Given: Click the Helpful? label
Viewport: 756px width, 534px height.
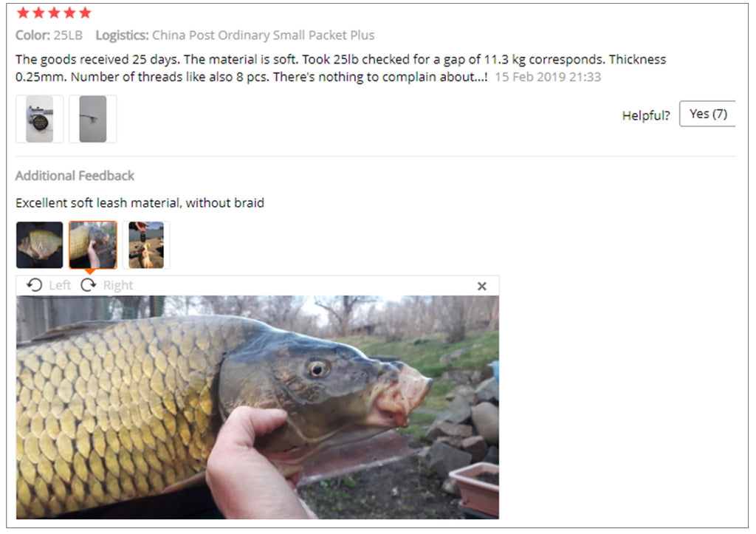Looking at the screenshot, I should [646, 115].
